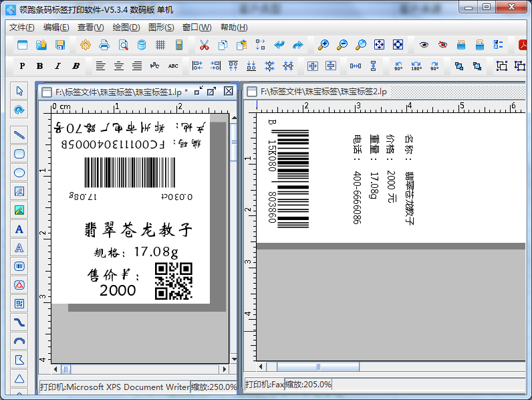
Task: Pick the ellipse shape tool
Action: pyautogui.click(x=19, y=173)
